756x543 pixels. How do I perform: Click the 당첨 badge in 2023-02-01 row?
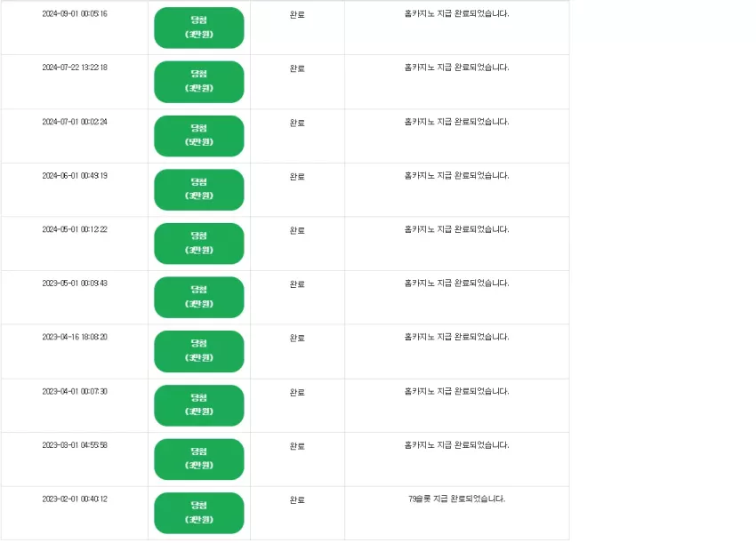coord(198,513)
